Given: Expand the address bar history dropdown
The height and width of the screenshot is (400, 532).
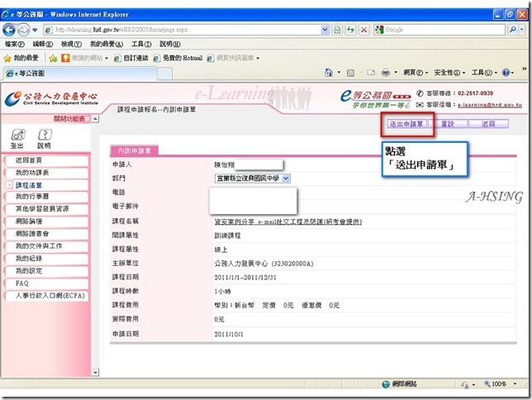Looking at the screenshot, I should [325, 30].
